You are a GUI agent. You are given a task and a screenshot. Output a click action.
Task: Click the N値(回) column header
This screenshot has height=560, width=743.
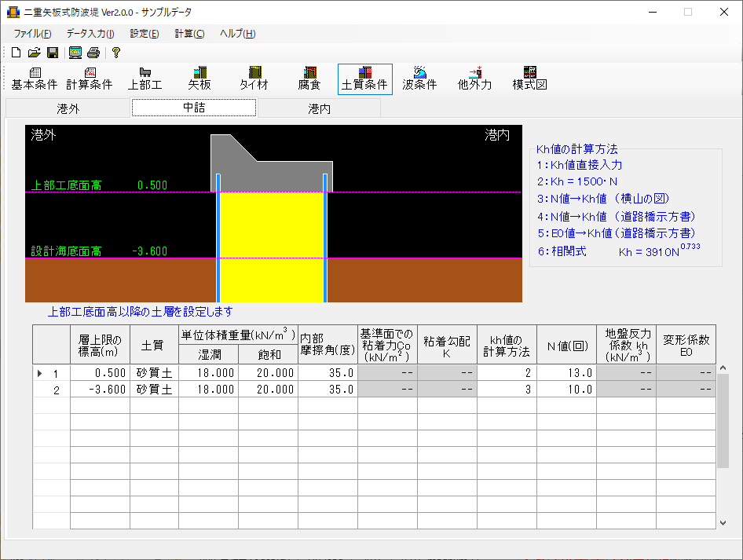567,345
